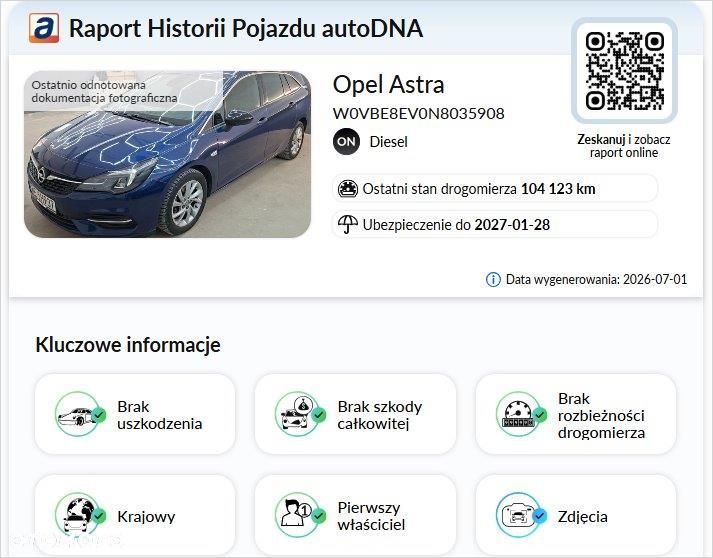Click the Krajowy globe car icon
The width and height of the screenshot is (713, 558).
coord(78,516)
